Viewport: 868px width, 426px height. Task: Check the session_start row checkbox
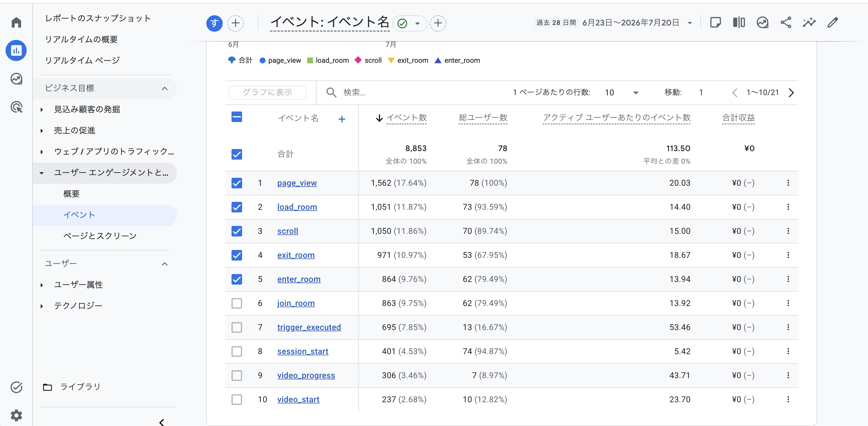[x=236, y=351]
